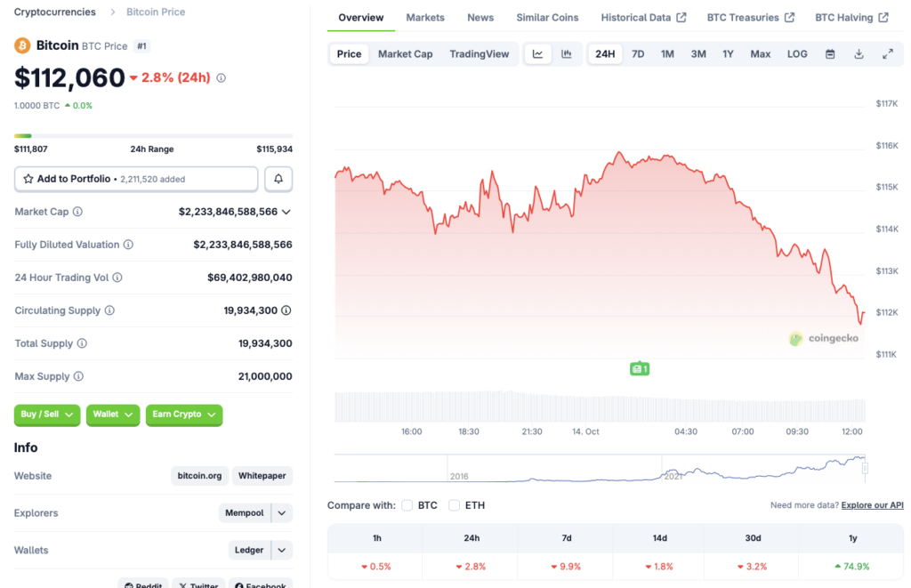
Task: Enable the BTC compare checkbox
Action: click(x=407, y=505)
